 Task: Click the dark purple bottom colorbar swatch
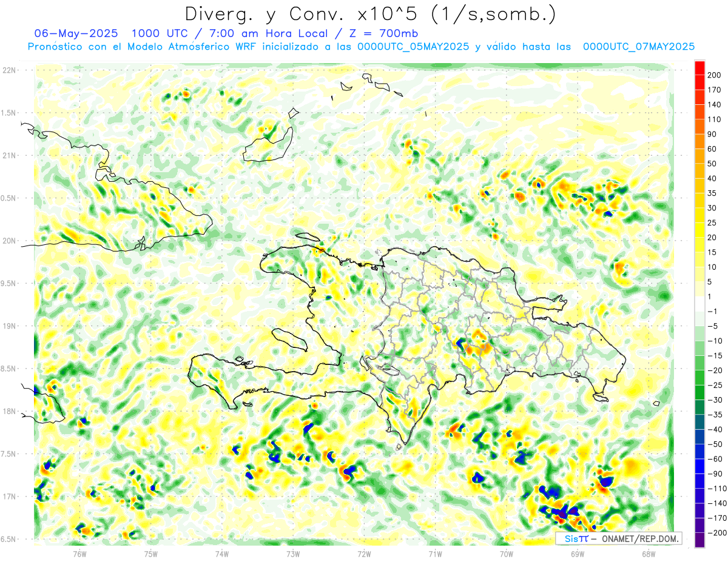(699, 540)
